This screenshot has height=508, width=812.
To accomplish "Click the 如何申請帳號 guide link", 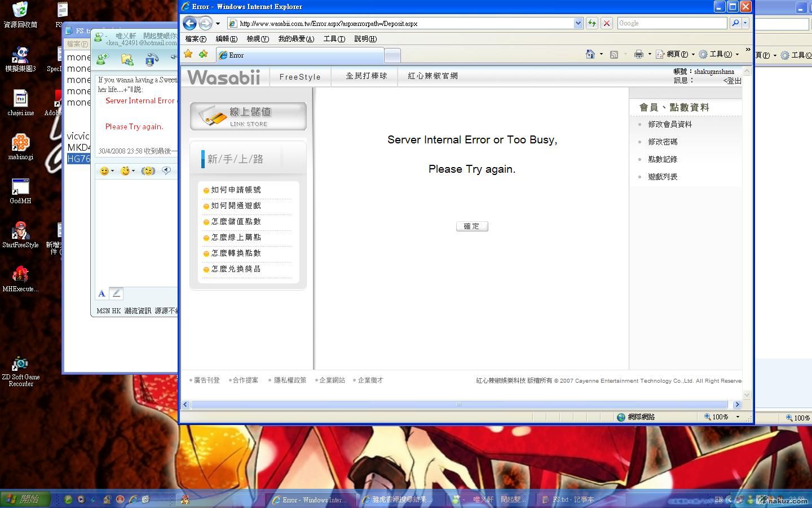I will click(236, 190).
